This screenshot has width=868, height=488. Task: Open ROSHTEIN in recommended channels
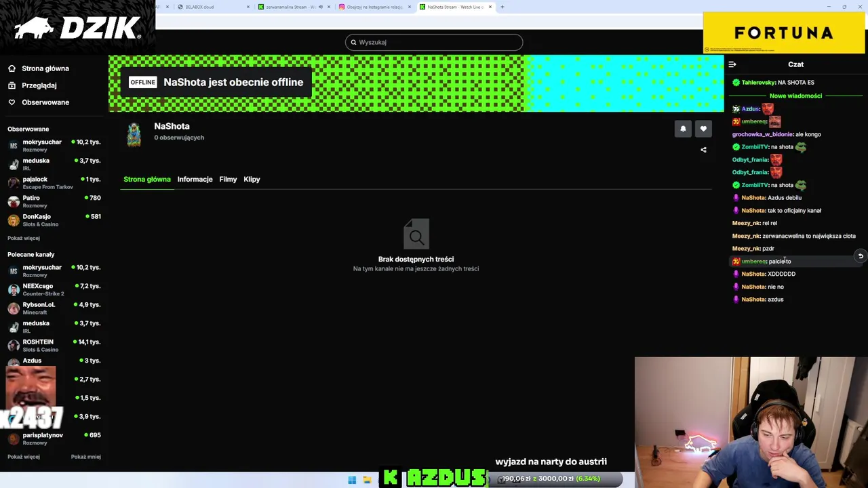click(x=54, y=345)
